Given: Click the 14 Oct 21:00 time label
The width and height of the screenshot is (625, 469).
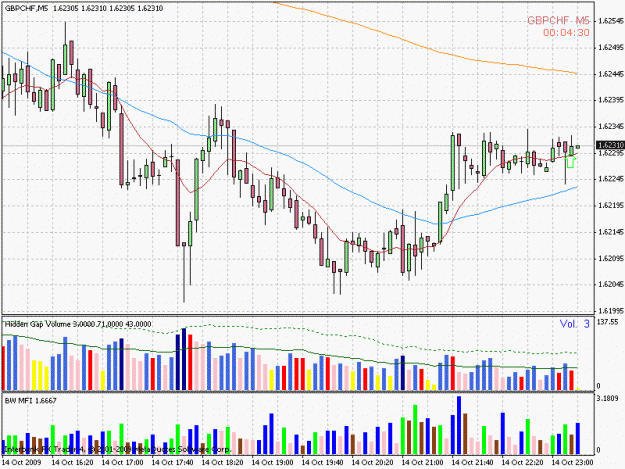Looking at the screenshot, I should (422, 462).
